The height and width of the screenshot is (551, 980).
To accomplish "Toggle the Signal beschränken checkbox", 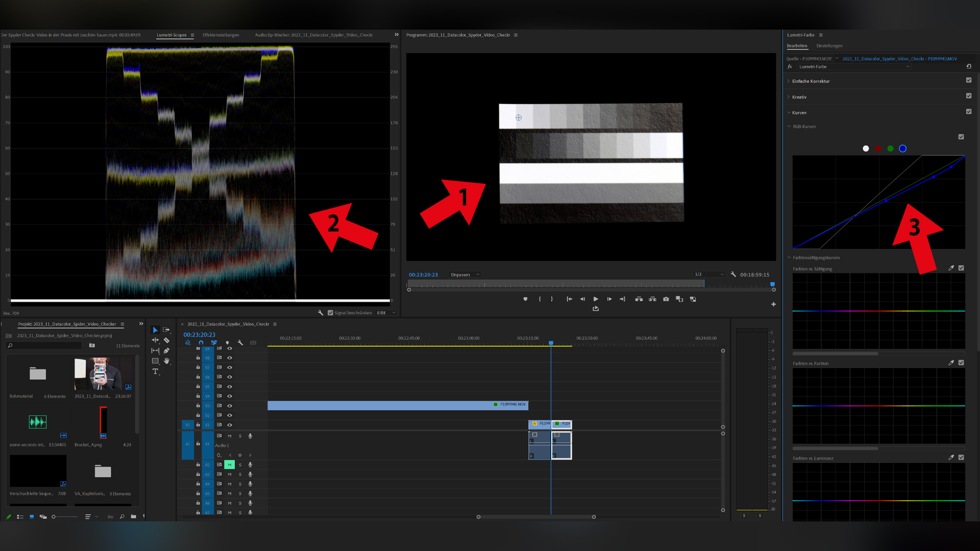I will click(330, 313).
